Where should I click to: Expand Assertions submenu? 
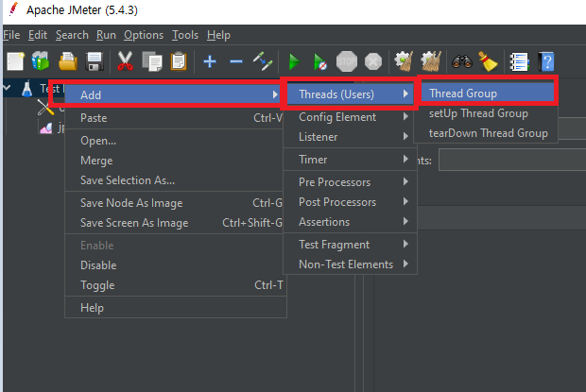[x=350, y=222]
